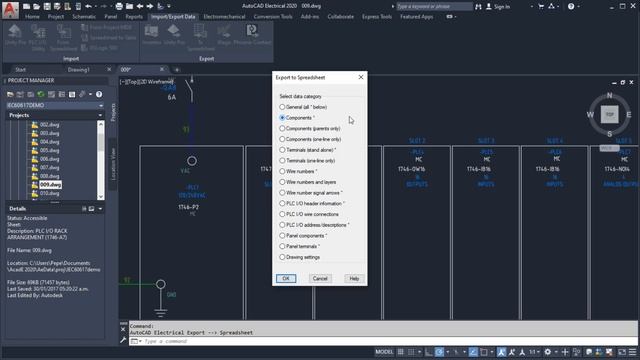This screenshot has height=360, width=640.
Task: Click the command line wrench customize icon
Action: [x=123, y=340]
